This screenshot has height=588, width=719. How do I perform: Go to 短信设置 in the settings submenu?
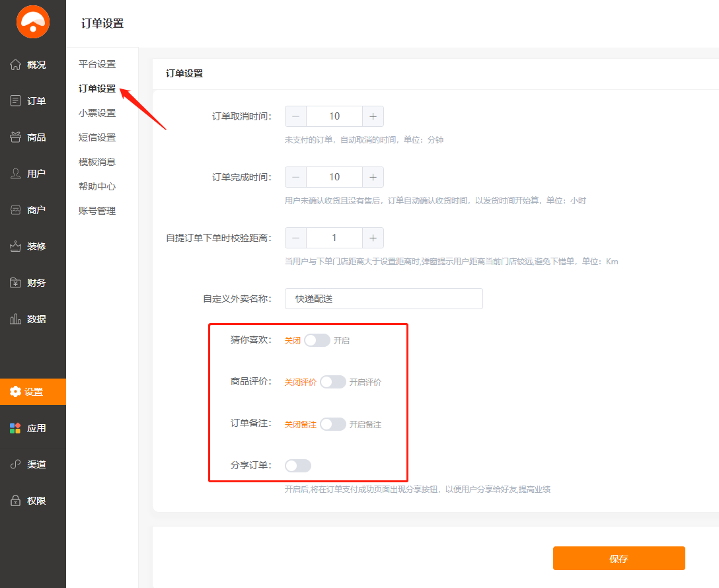(x=97, y=137)
